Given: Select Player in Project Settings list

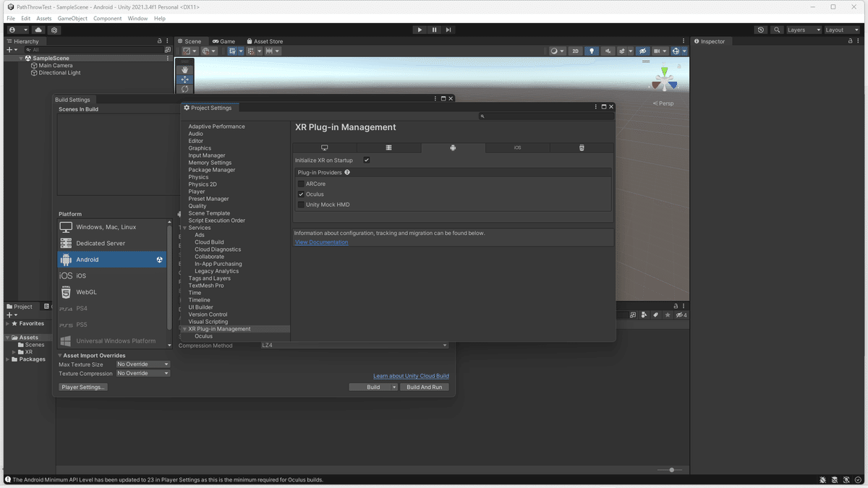Looking at the screenshot, I should (x=197, y=192).
